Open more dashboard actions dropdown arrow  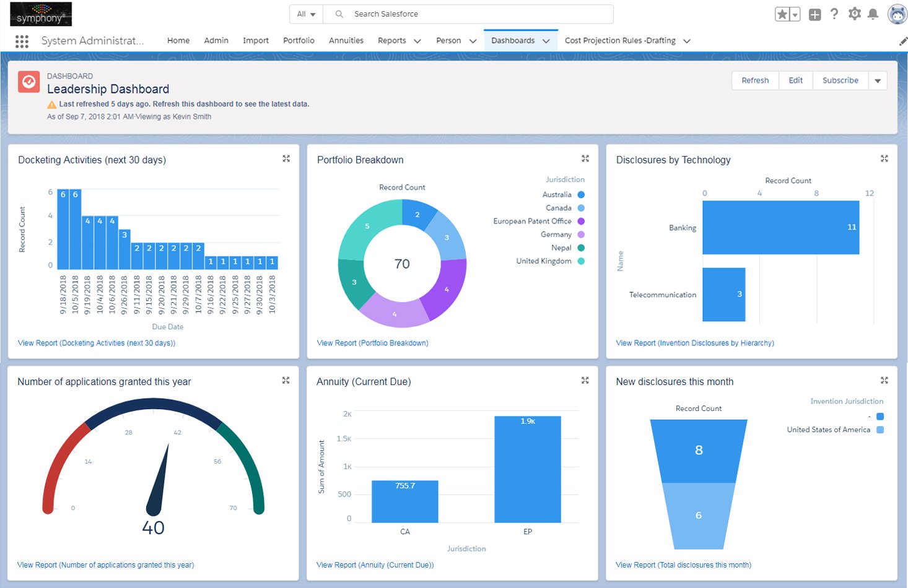[x=878, y=80]
